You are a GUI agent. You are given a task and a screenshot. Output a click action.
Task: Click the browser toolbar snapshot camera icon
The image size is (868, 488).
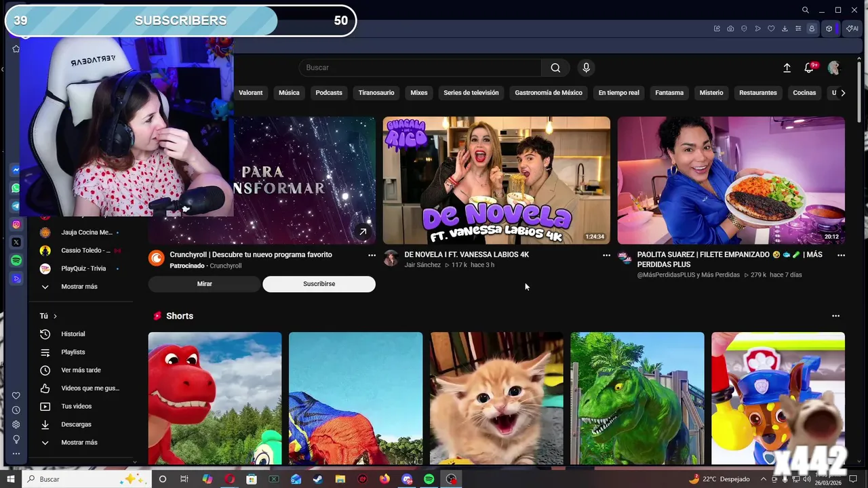pos(730,28)
